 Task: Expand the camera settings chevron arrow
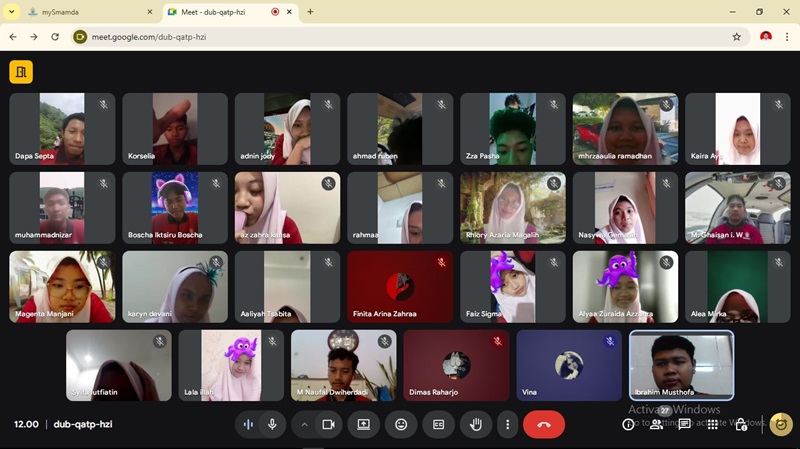point(305,424)
